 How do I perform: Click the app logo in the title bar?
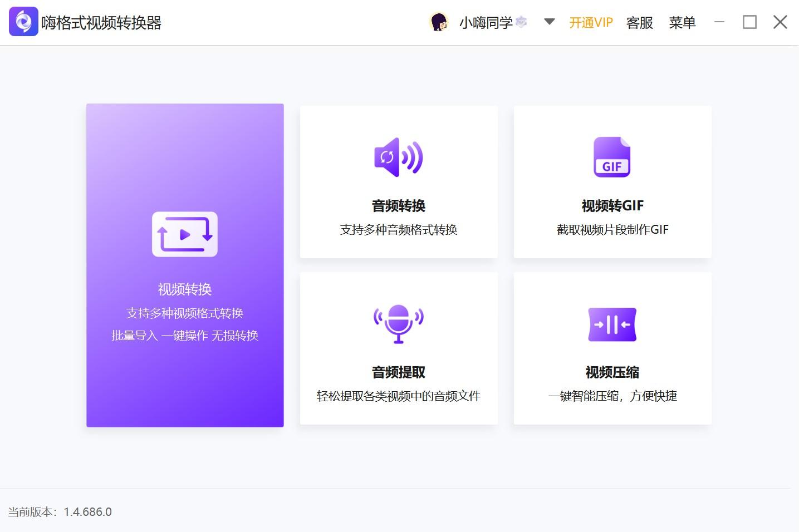point(22,21)
